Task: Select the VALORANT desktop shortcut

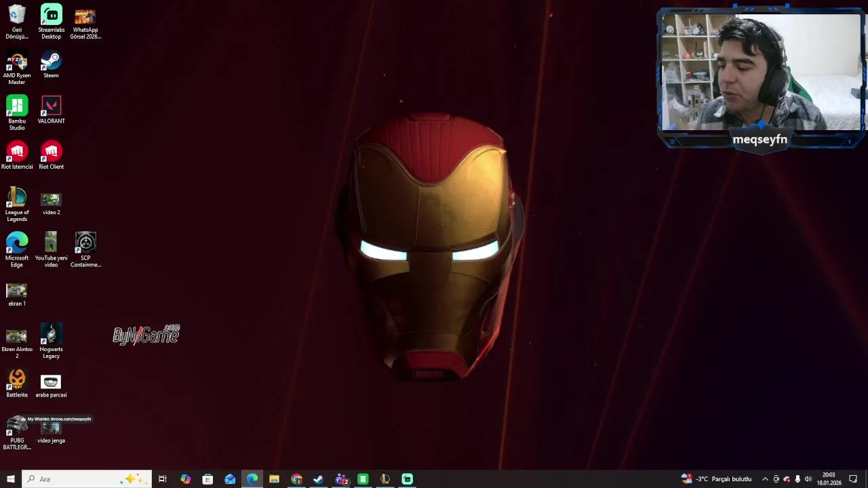Action: click(51, 110)
